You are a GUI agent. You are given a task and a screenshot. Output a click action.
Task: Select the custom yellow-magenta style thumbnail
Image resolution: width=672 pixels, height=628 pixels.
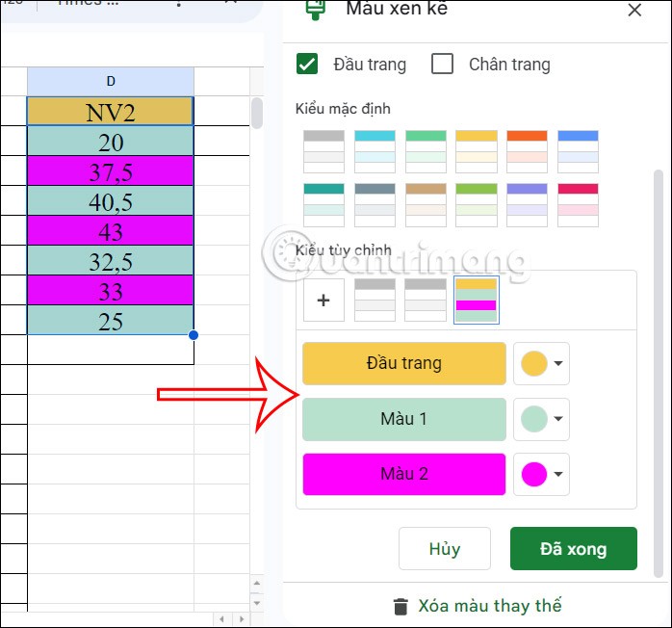(476, 300)
